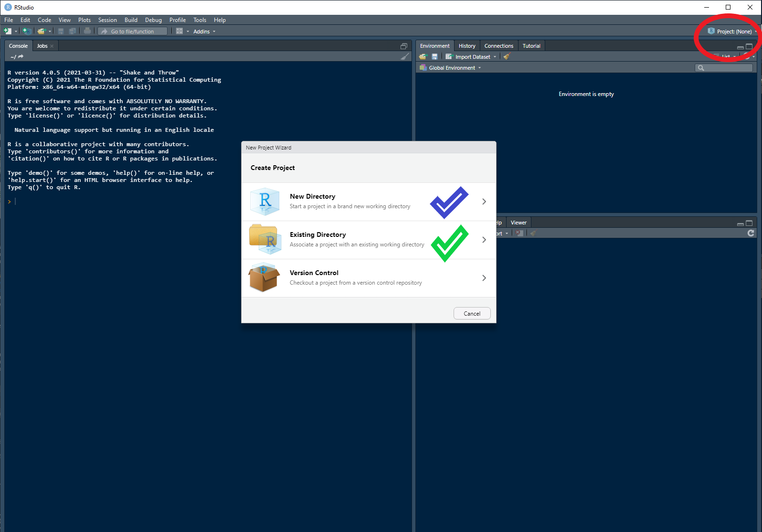This screenshot has width=762, height=532.
Task: Switch to the Console tab
Action: (18, 46)
